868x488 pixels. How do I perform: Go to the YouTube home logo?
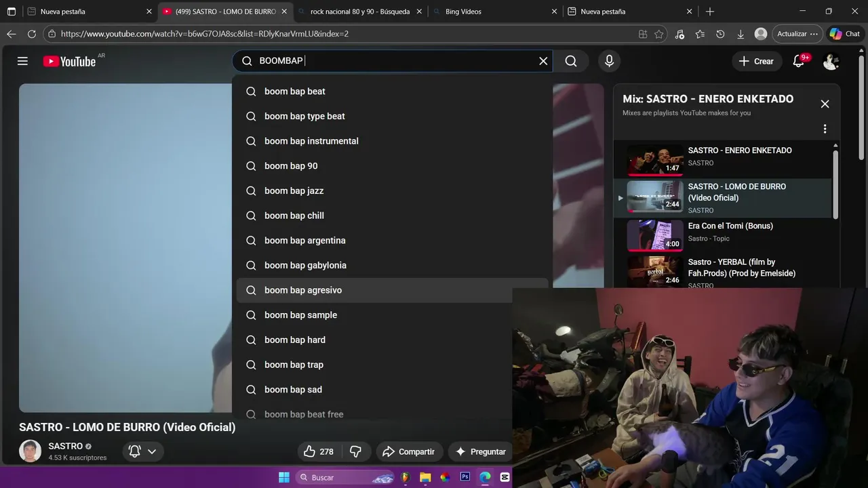(69, 61)
